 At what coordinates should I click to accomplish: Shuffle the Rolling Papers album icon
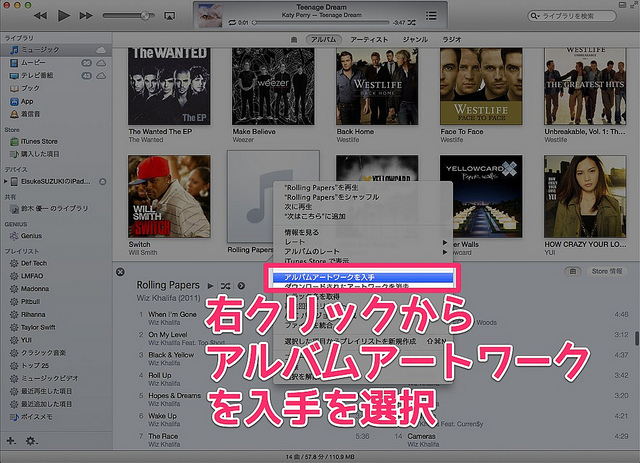click(225, 286)
